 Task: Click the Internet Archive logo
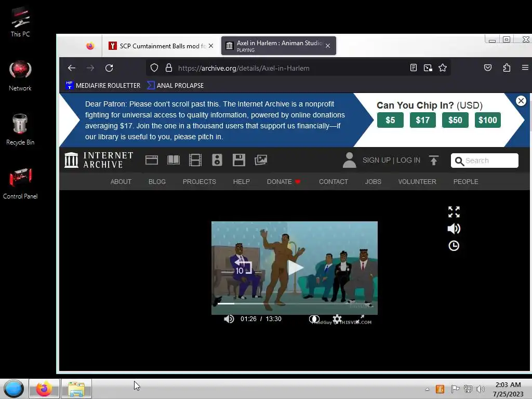click(99, 160)
